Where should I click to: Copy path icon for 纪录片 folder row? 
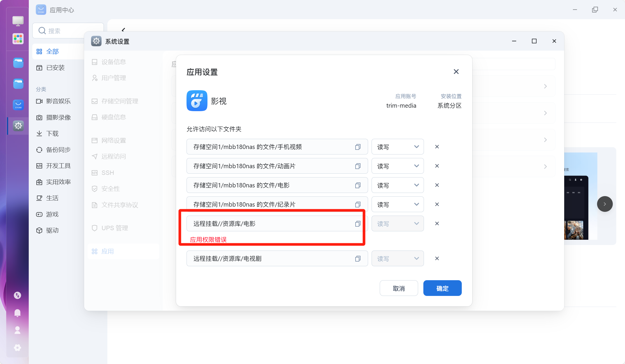[x=358, y=205]
